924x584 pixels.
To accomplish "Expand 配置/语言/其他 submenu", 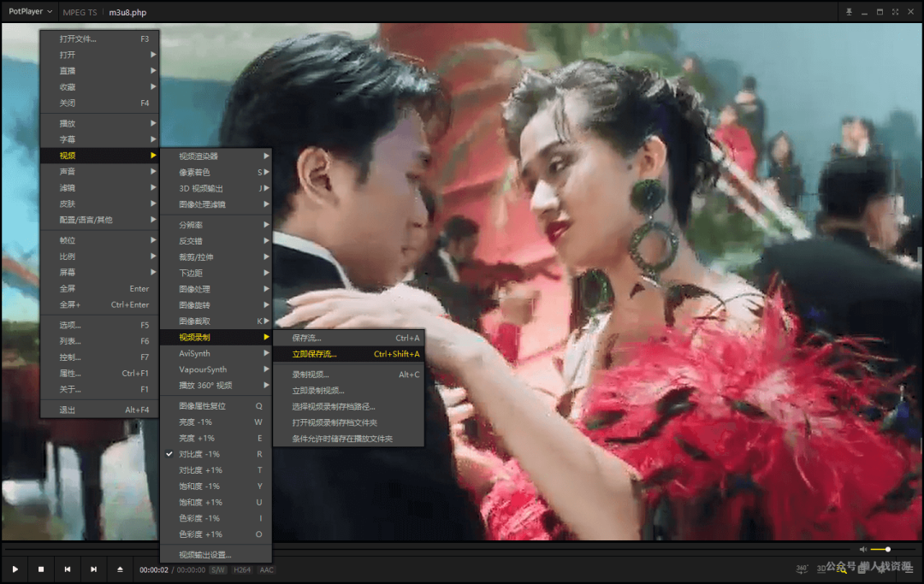I will click(x=99, y=220).
